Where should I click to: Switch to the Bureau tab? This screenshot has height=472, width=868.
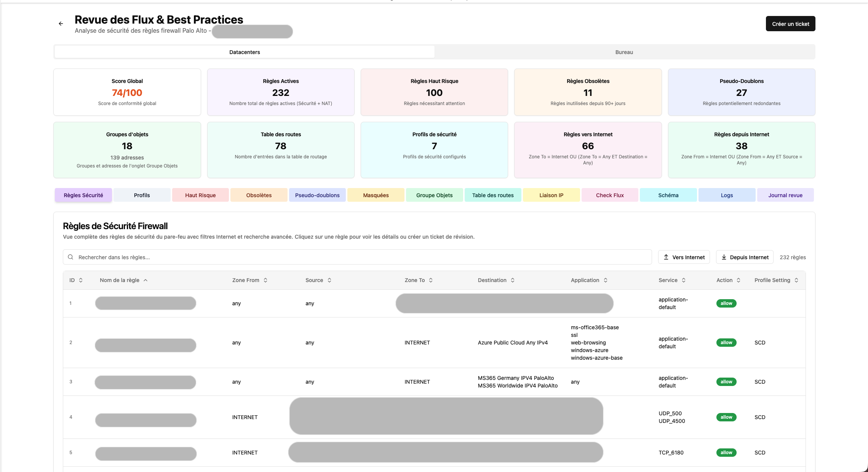[624, 52]
